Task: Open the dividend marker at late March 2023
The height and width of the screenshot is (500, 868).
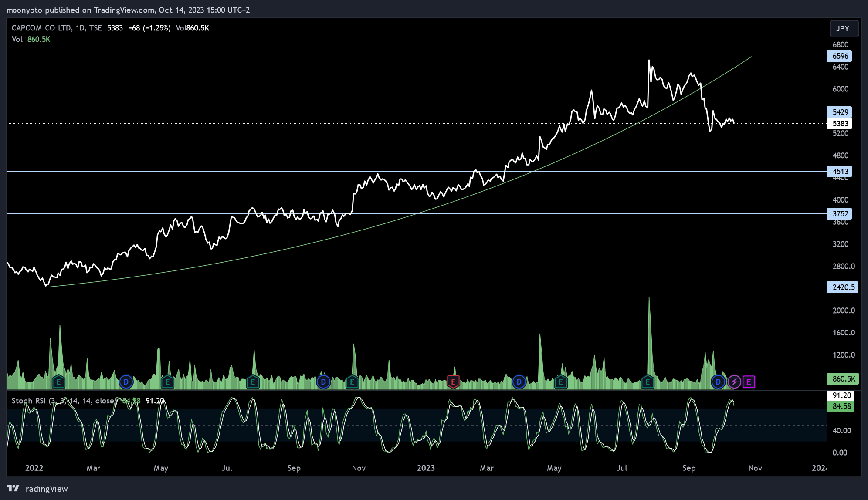Action: coord(519,382)
